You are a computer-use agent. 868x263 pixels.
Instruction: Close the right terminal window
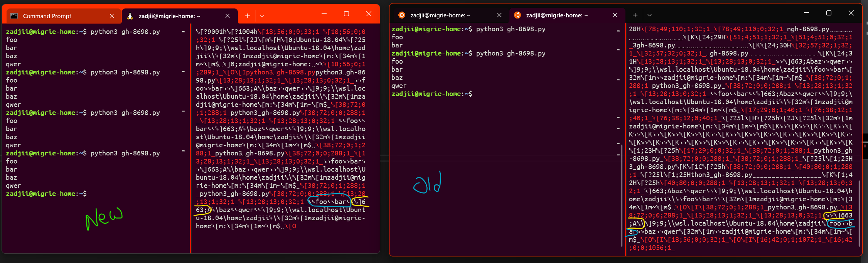coord(851,13)
